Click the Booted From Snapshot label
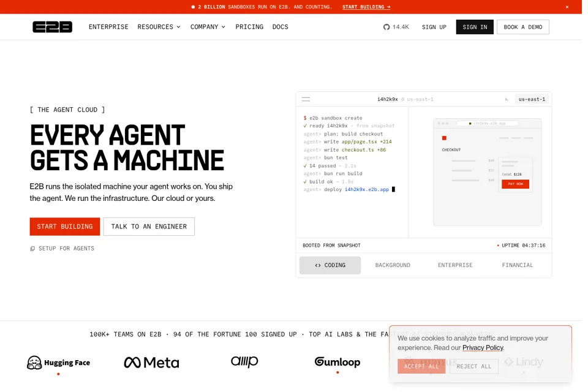588x392 pixels. pyautogui.click(x=331, y=246)
